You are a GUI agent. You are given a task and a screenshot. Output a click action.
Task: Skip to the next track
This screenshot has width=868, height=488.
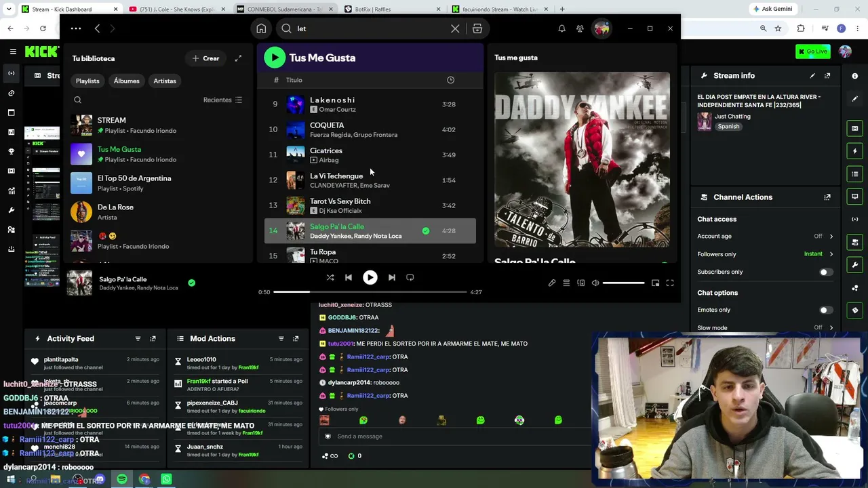coord(391,277)
